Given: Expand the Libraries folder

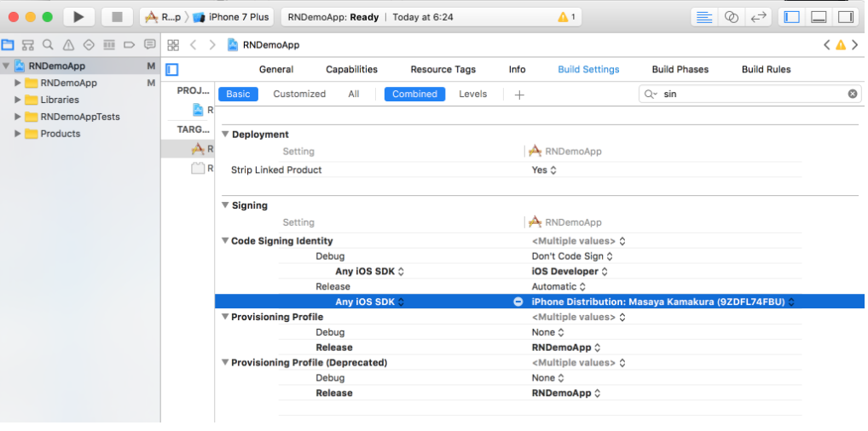Looking at the screenshot, I should [18, 100].
